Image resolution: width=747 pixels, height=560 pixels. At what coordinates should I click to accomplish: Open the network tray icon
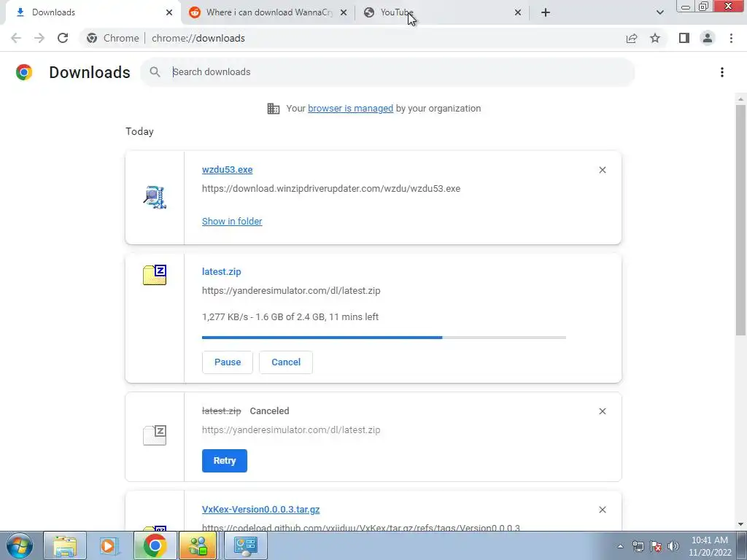(638, 546)
